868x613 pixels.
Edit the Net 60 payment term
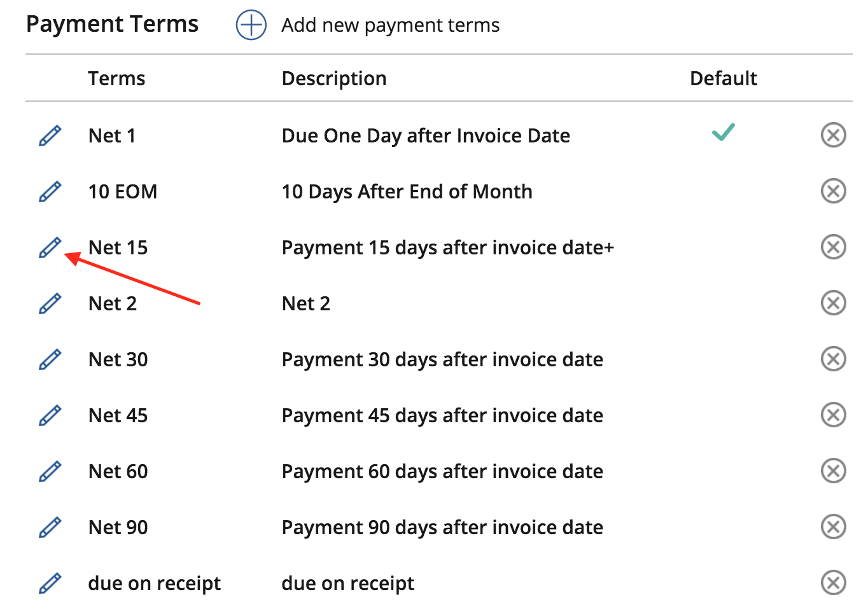point(50,471)
